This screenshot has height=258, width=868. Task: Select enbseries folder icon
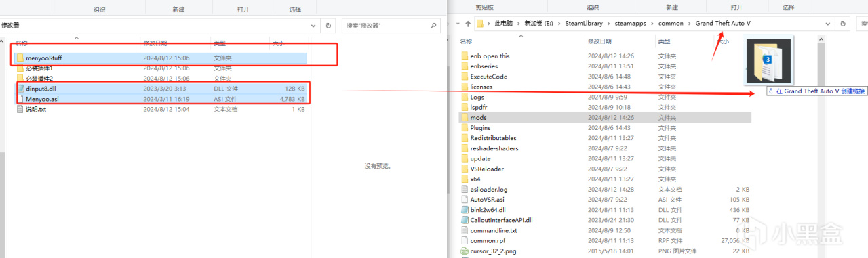tap(465, 66)
